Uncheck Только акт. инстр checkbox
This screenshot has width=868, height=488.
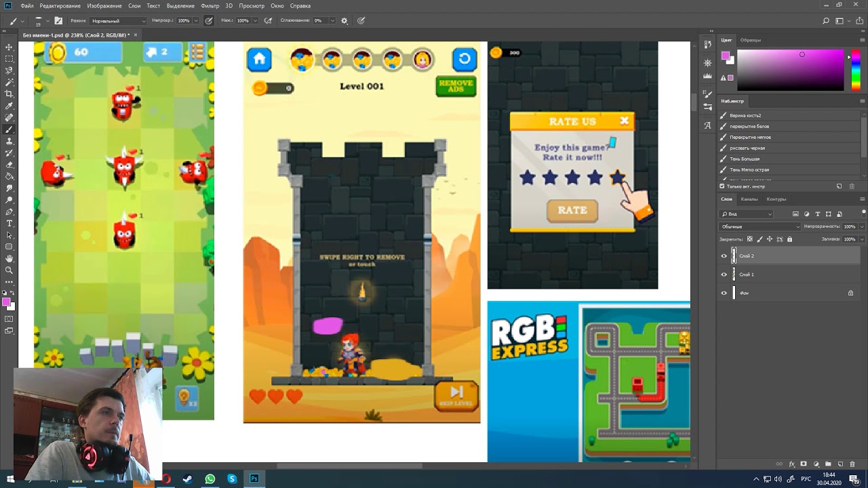tap(722, 186)
